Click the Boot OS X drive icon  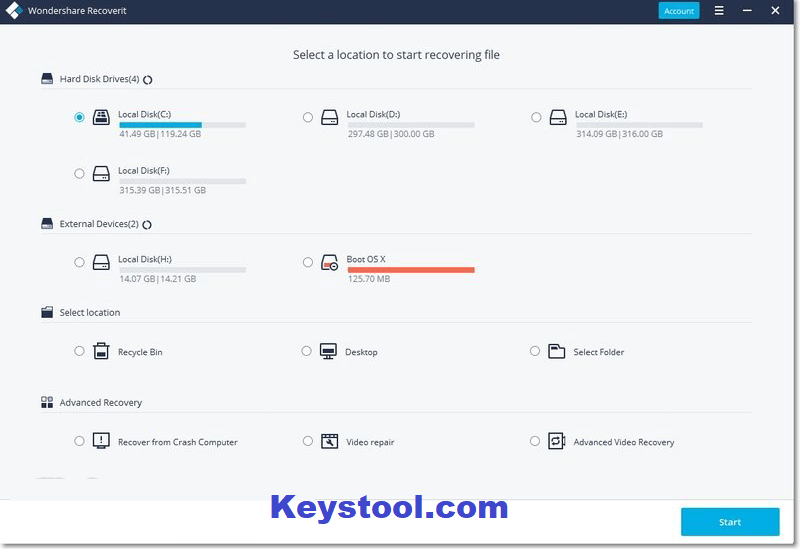coord(330,262)
